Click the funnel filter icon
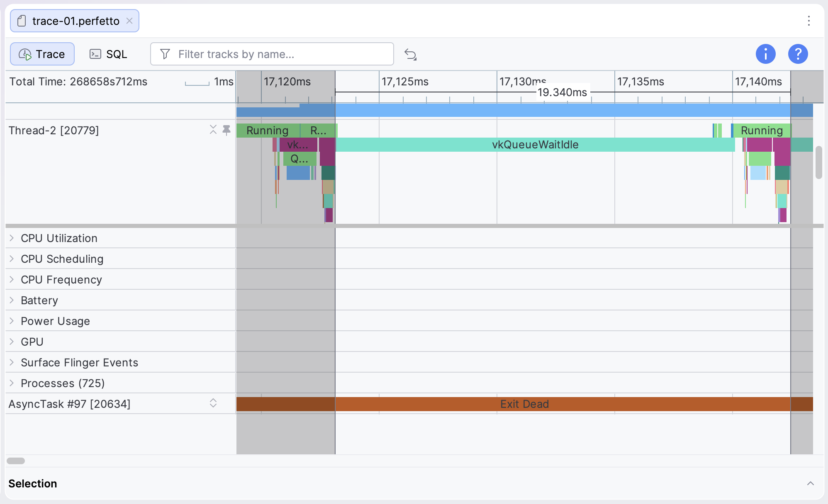The image size is (828, 504). click(x=165, y=54)
